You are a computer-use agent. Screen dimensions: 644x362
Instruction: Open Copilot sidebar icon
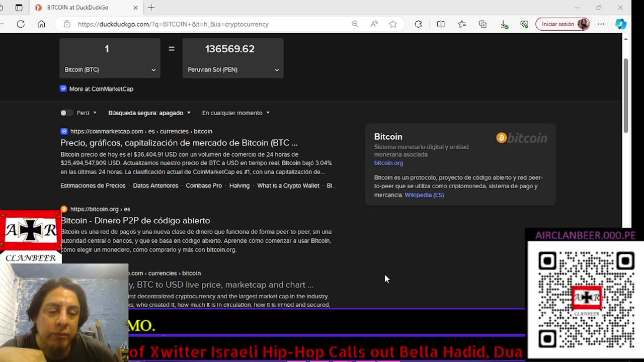[621, 24]
